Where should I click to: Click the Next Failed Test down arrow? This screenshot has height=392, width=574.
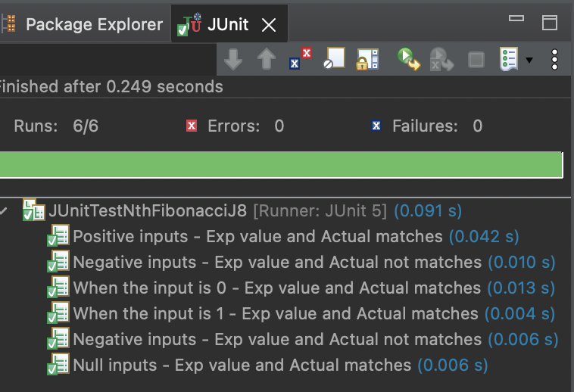pyautogui.click(x=233, y=60)
